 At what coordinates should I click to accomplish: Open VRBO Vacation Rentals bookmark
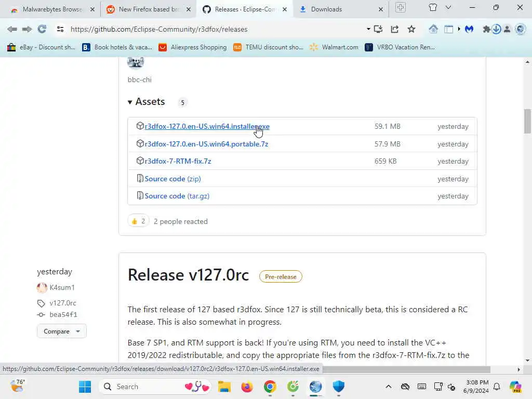[x=400, y=47]
